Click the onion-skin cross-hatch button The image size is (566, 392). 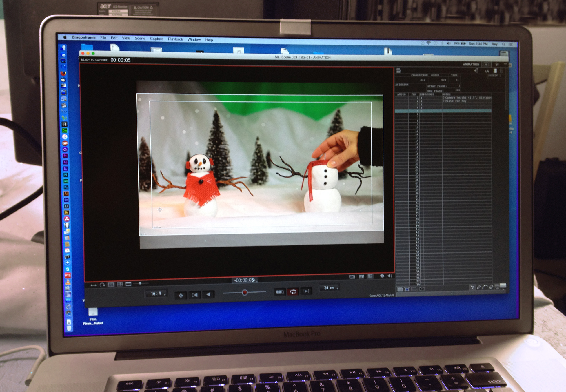pyautogui.click(x=181, y=295)
